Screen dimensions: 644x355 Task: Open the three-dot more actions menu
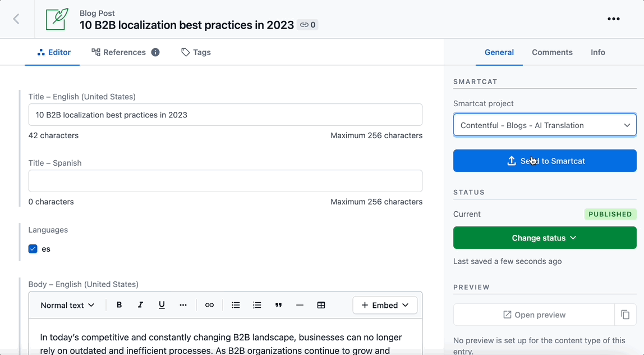point(614,19)
